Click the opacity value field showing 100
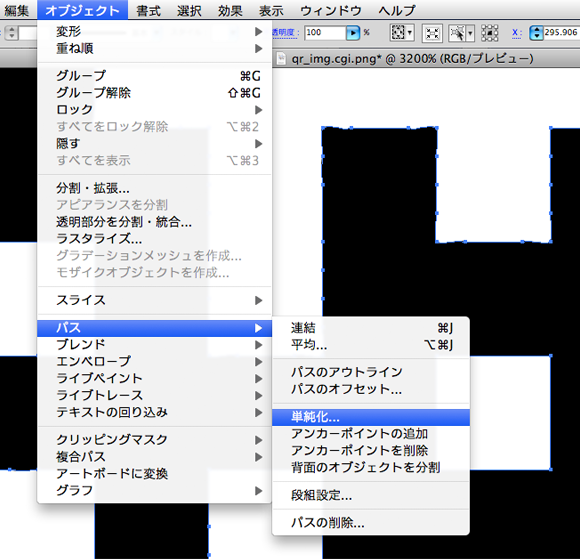Screen dimensions: 580x559 click(x=325, y=33)
